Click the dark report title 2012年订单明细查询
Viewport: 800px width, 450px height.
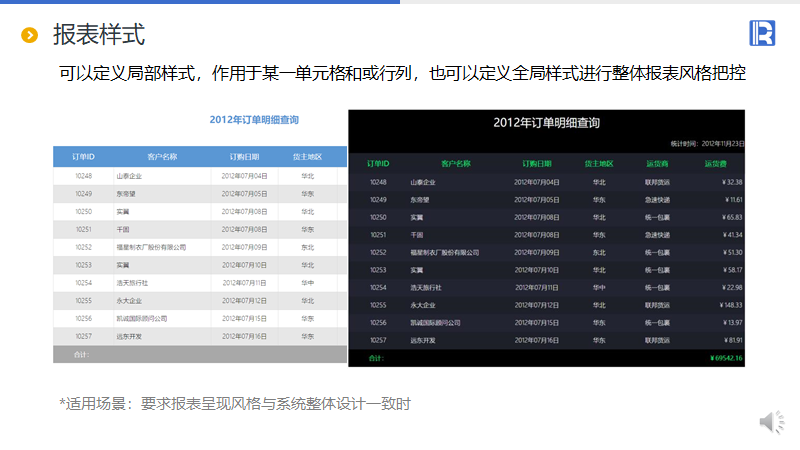pos(546,123)
